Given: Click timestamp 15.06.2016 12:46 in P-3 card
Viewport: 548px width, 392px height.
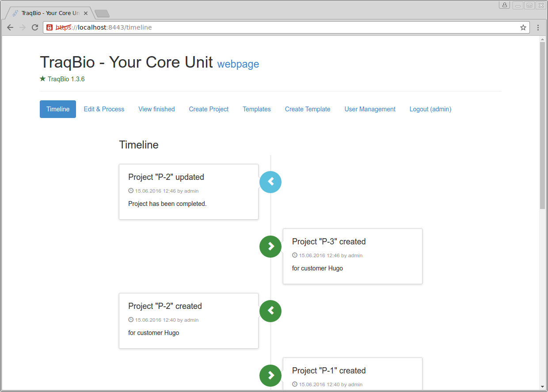Looking at the screenshot, I should click(320, 255).
